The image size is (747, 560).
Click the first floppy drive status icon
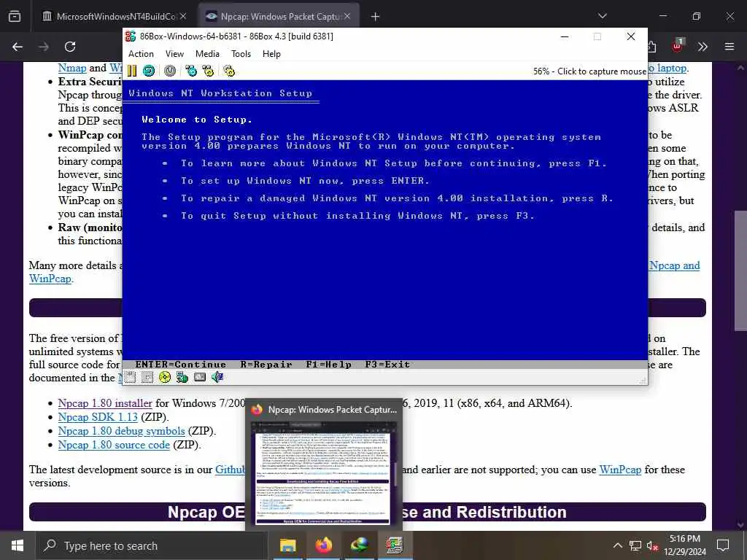[x=130, y=378]
